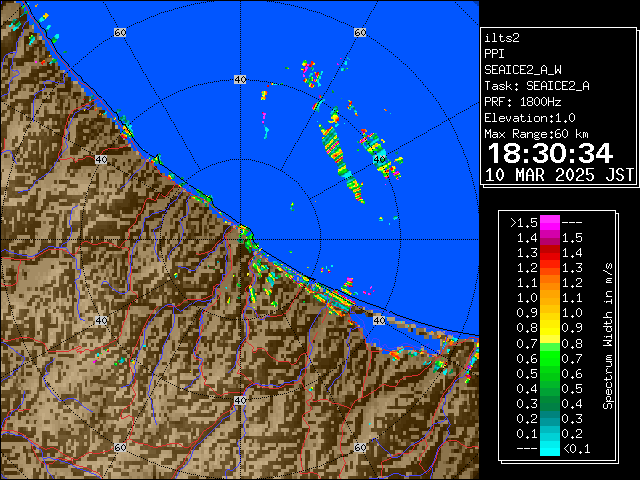Click the 'Spectrum Width in m/s' legend title
The width and height of the screenshot is (640, 480).
pyautogui.click(x=608, y=336)
